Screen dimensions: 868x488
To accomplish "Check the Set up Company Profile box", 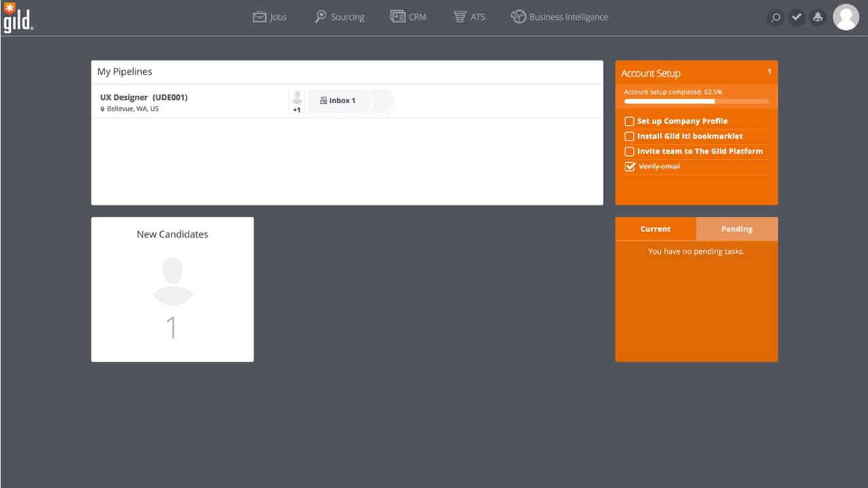I will tap(629, 121).
